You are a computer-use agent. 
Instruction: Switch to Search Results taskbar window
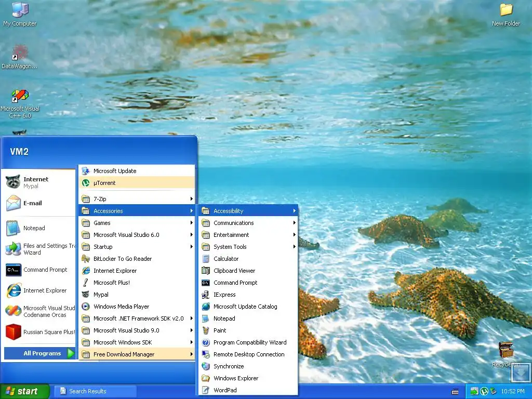[x=96, y=391]
